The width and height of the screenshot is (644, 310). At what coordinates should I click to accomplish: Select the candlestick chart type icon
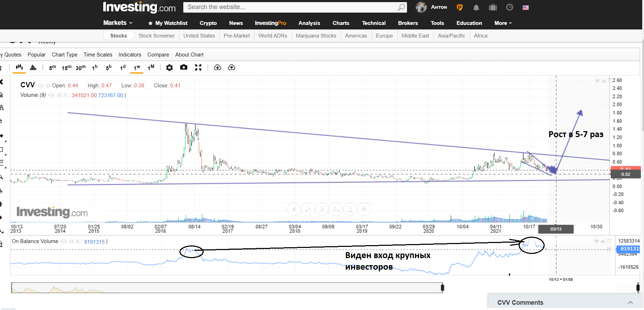[19, 67]
